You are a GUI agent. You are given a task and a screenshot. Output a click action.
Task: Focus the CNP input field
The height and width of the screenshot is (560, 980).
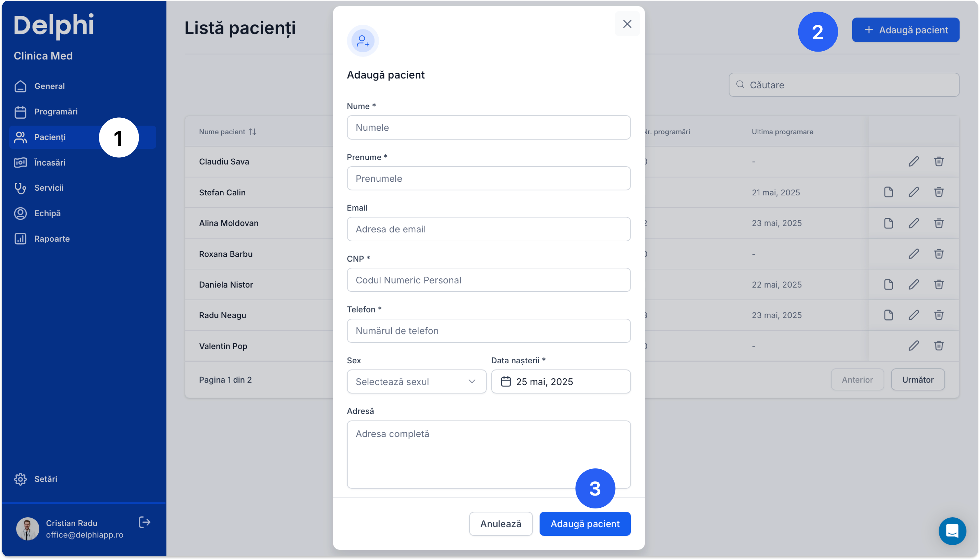tap(488, 280)
